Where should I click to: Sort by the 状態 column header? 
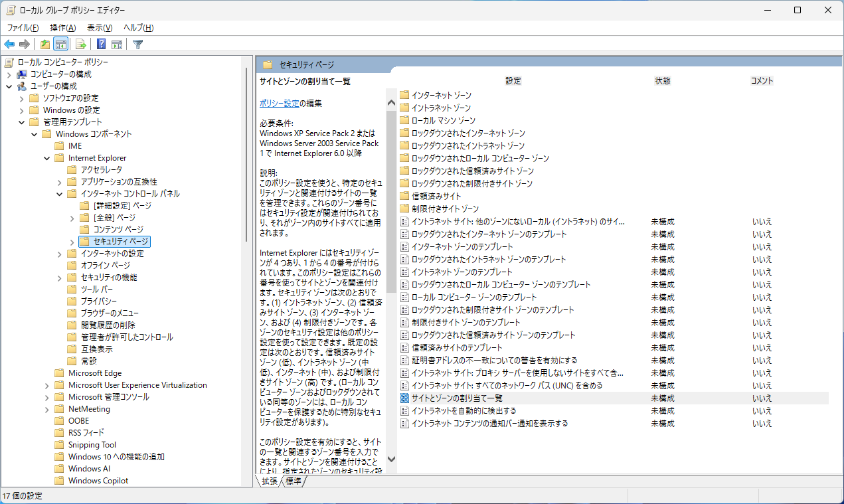(662, 81)
